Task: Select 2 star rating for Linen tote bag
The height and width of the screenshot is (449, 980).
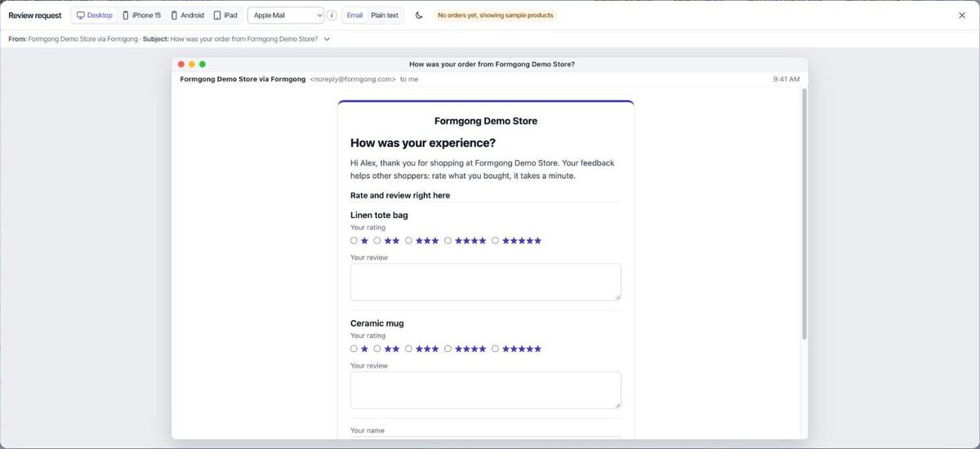Action: pos(377,241)
